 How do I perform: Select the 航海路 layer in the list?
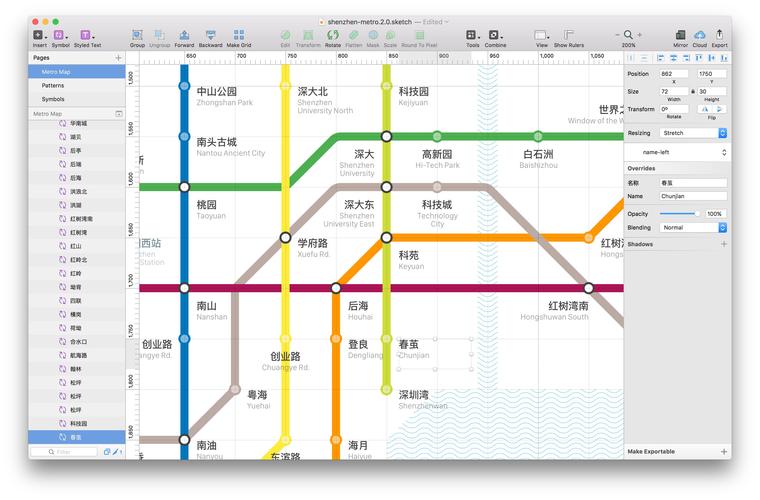pyautogui.click(x=77, y=355)
